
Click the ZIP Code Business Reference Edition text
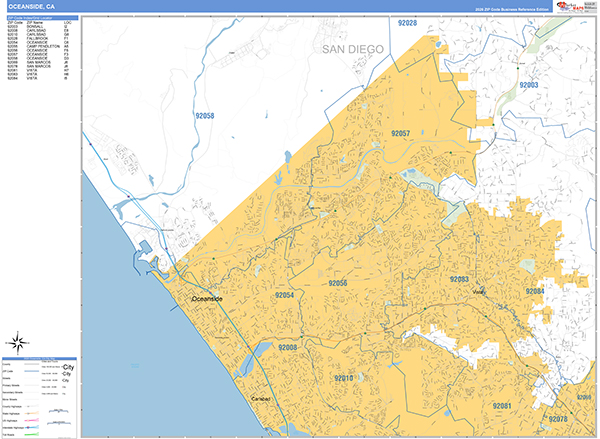501,10
